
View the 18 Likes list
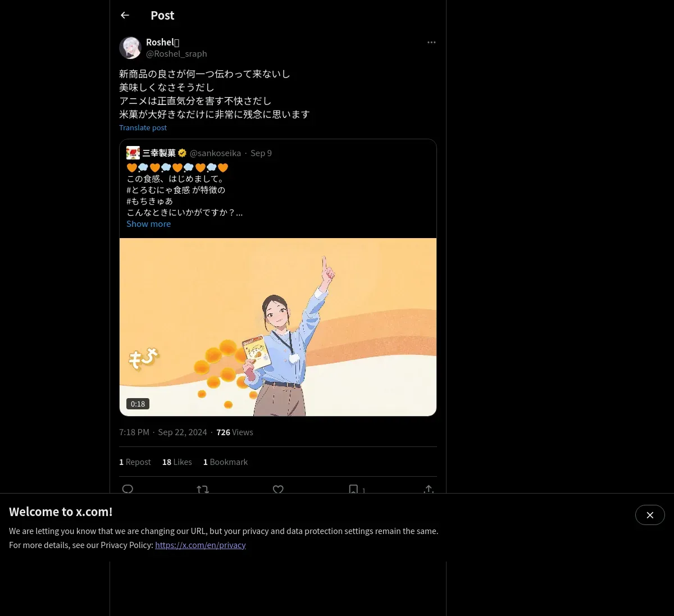177,462
